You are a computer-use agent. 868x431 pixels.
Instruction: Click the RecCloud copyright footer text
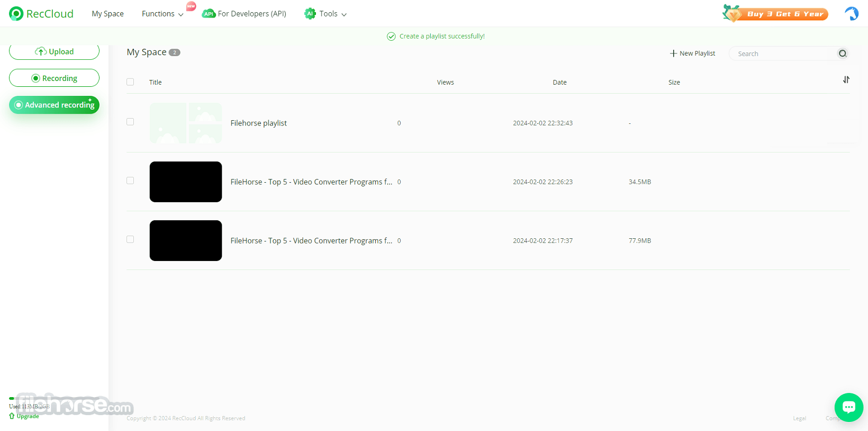tap(186, 418)
